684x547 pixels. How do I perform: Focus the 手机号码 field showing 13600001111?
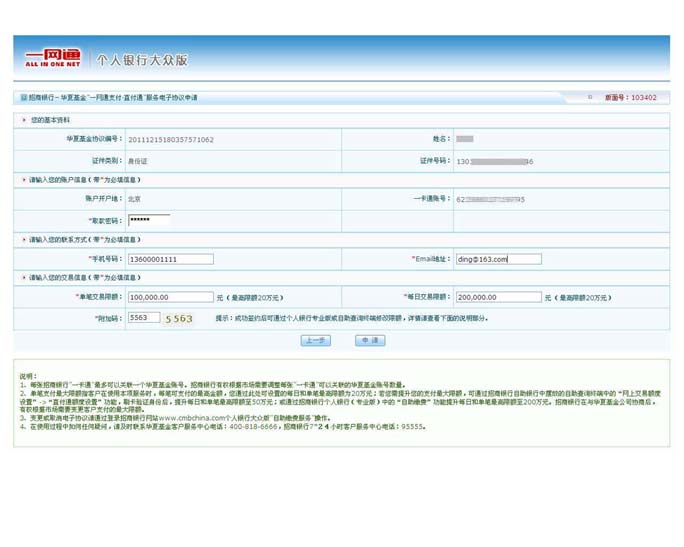coord(171,259)
